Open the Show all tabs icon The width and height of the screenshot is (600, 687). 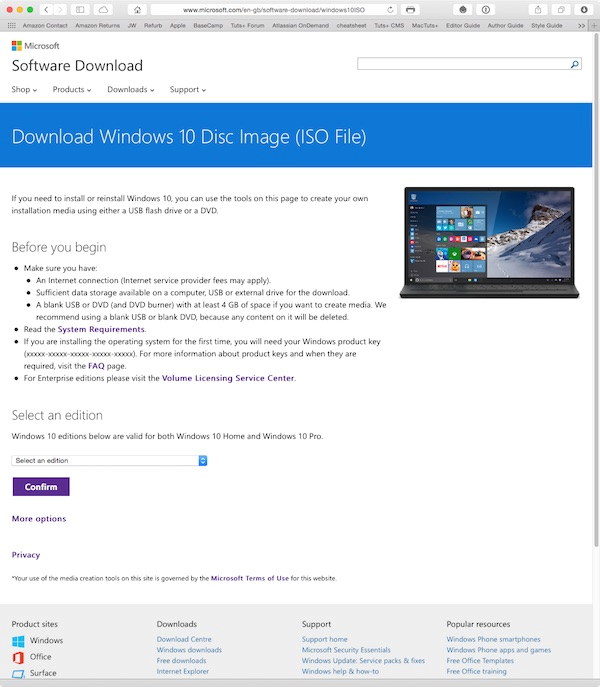pyautogui.click(x=561, y=9)
